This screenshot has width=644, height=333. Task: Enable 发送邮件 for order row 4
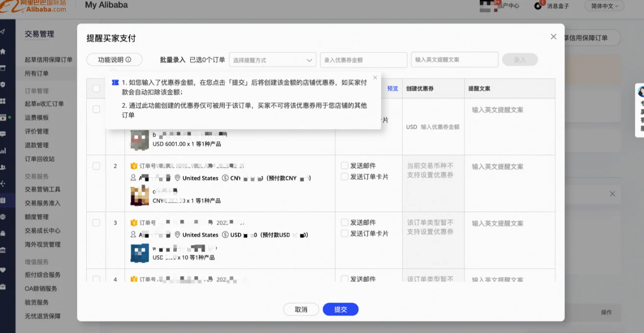pos(344,279)
